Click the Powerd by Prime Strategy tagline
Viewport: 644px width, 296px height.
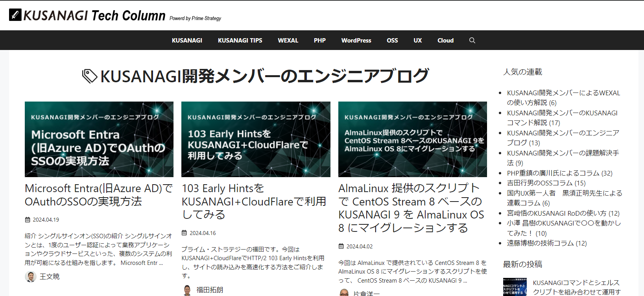click(195, 18)
